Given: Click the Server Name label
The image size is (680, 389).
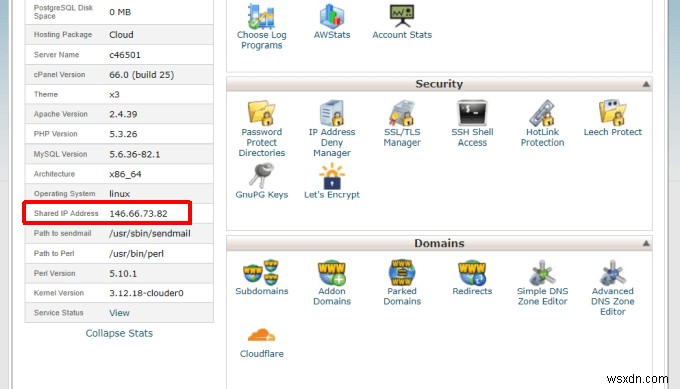Looking at the screenshot, I should coord(56,55).
